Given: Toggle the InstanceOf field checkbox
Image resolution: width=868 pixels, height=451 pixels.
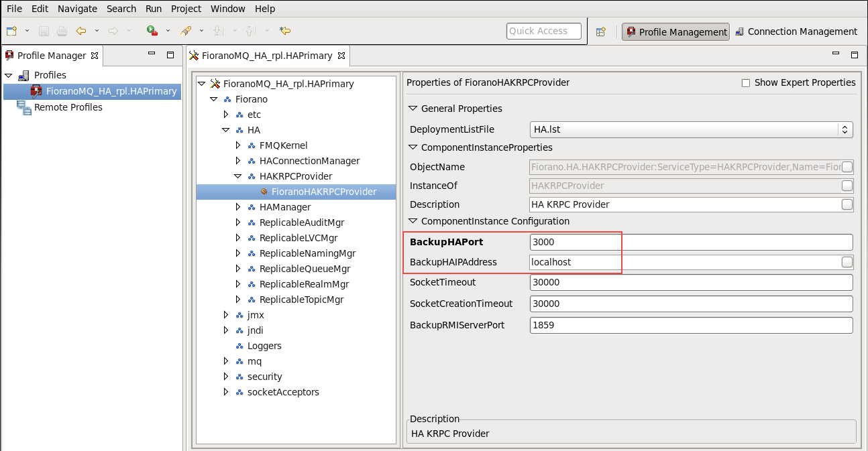Looking at the screenshot, I should pos(847,186).
